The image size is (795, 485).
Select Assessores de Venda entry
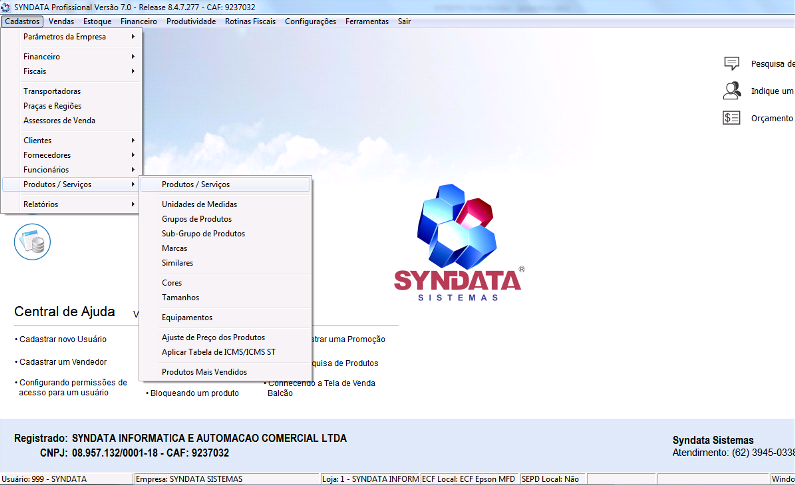pos(71,120)
